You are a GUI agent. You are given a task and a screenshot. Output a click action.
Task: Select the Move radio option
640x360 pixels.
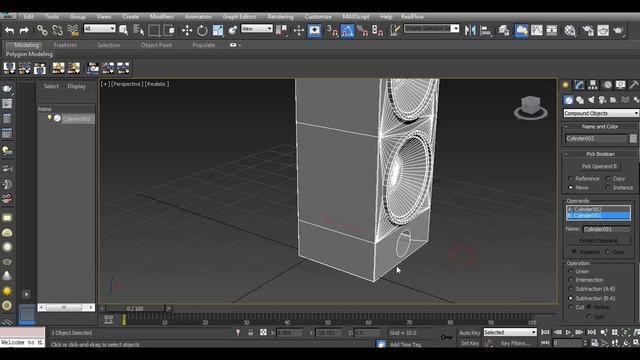571,187
